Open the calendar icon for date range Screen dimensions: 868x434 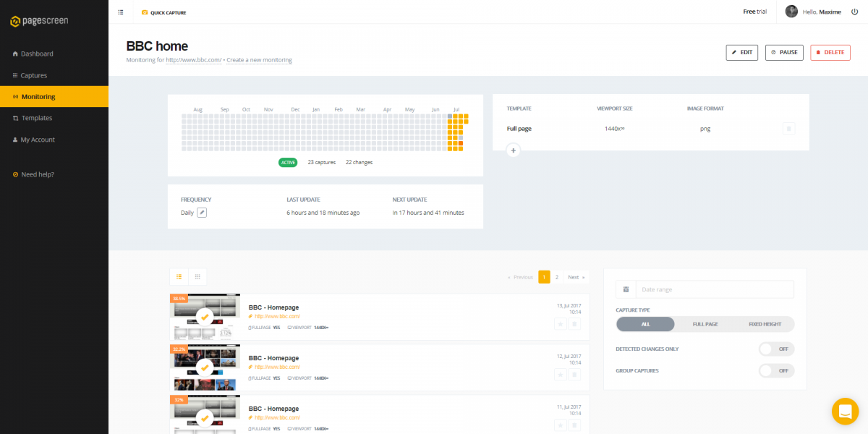(x=626, y=289)
